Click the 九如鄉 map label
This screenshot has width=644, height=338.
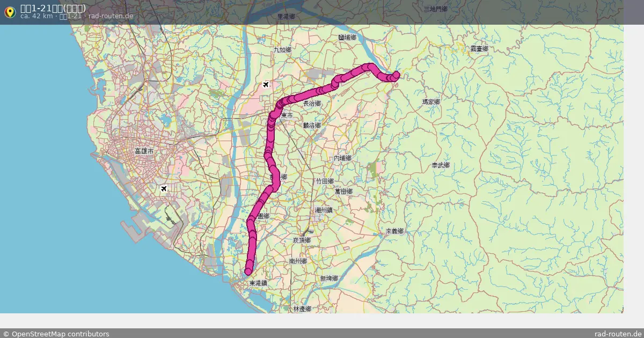(x=282, y=49)
